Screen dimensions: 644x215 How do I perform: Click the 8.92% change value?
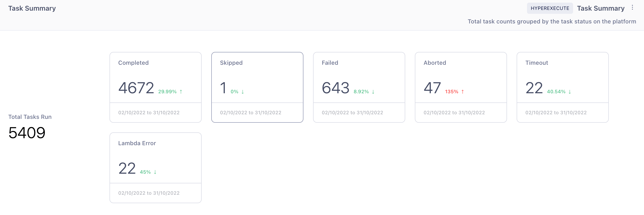(361, 92)
